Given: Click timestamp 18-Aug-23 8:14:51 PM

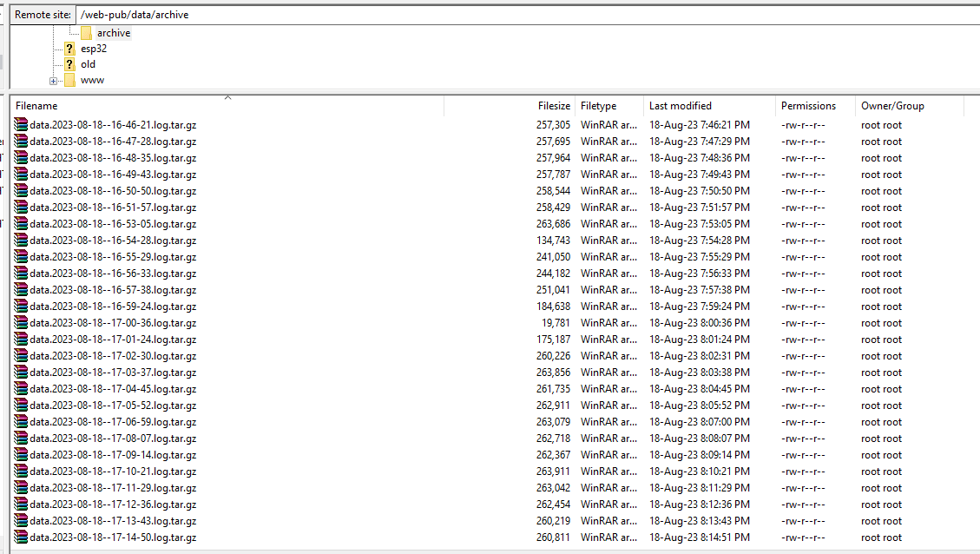Looking at the screenshot, I should 700,538.
